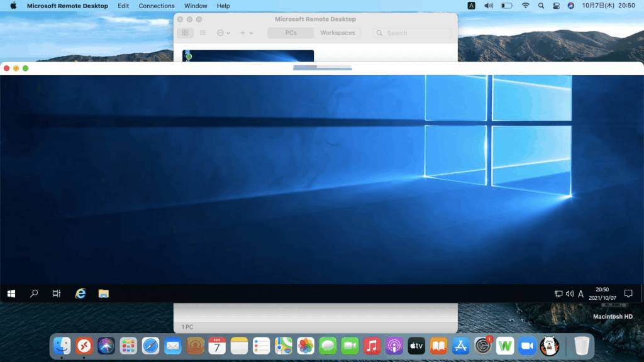Viewport: 644px width, 362px height.
Task: Open Windows taskbar search
Action: coord(34,293)
